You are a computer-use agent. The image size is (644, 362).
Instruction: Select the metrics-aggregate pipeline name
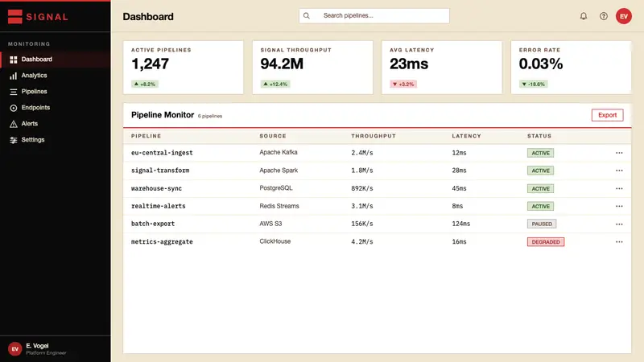coord(162,242)
